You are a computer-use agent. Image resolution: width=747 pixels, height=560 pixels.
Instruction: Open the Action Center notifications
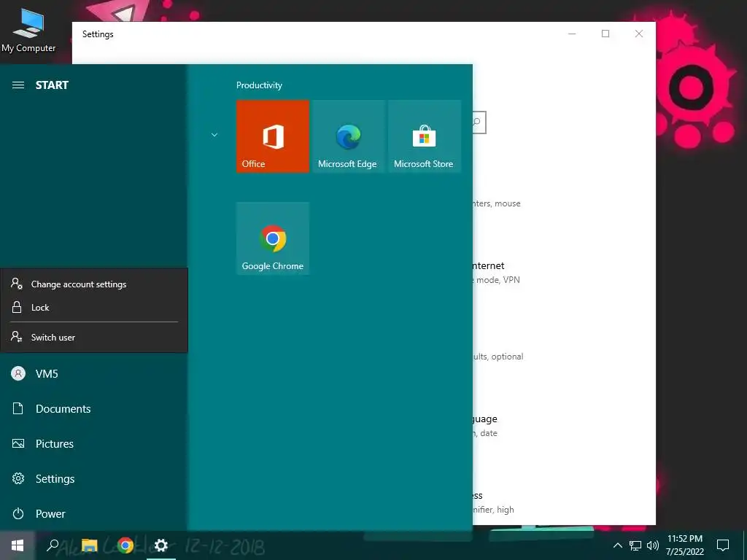[723, 545]
